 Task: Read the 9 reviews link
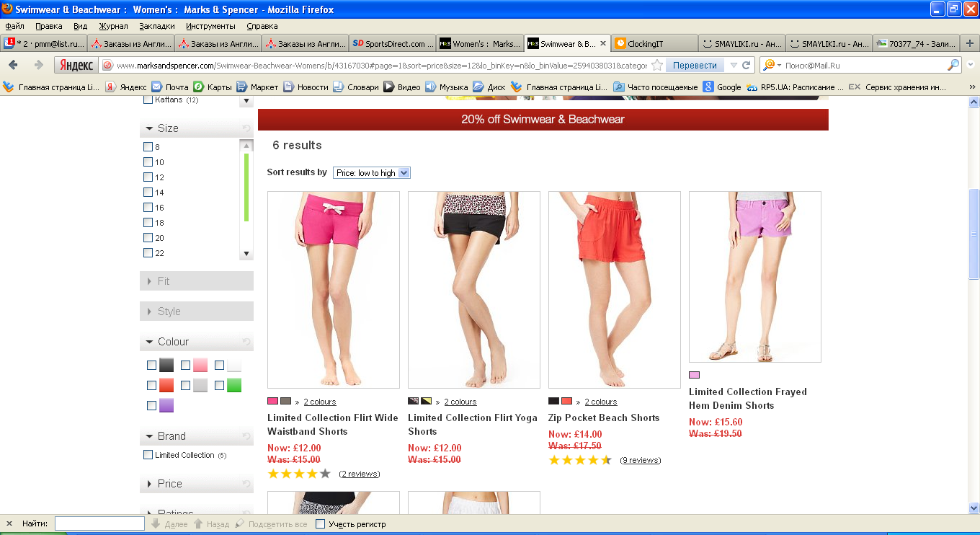640,460
